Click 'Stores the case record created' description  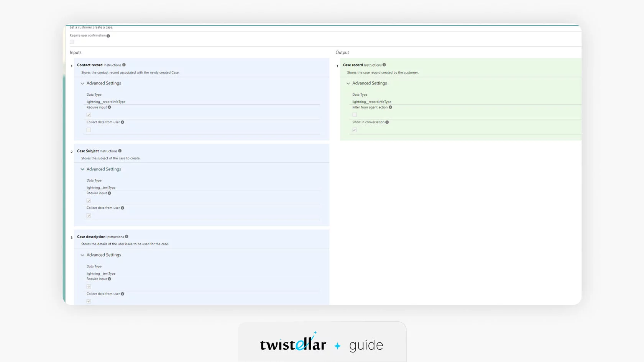(x=383, y=72)
